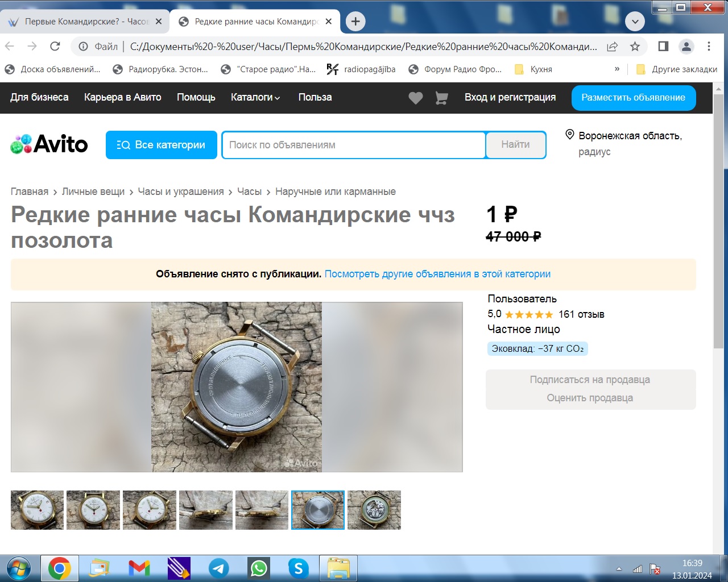Switch to the Первые Командирские tab
This screenshot has height=582, width=728.
coord(85,22)
